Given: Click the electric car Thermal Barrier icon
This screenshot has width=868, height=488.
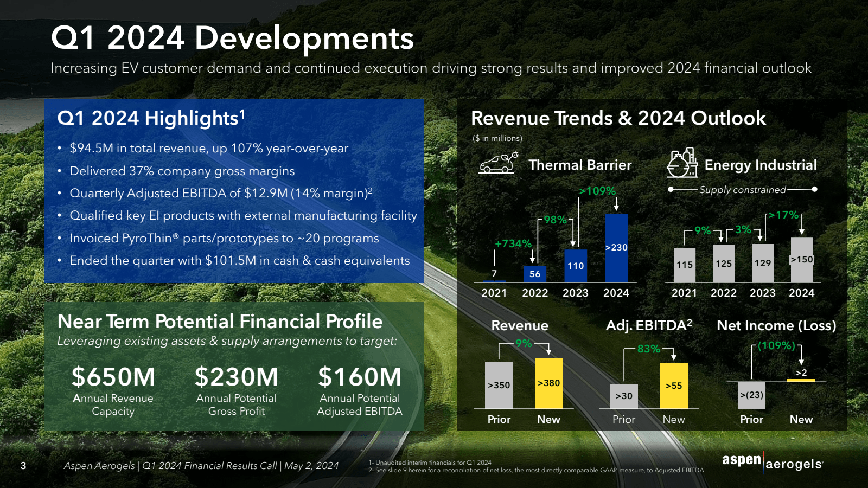Looking at the screenshot, I should [x=498, y=163].
